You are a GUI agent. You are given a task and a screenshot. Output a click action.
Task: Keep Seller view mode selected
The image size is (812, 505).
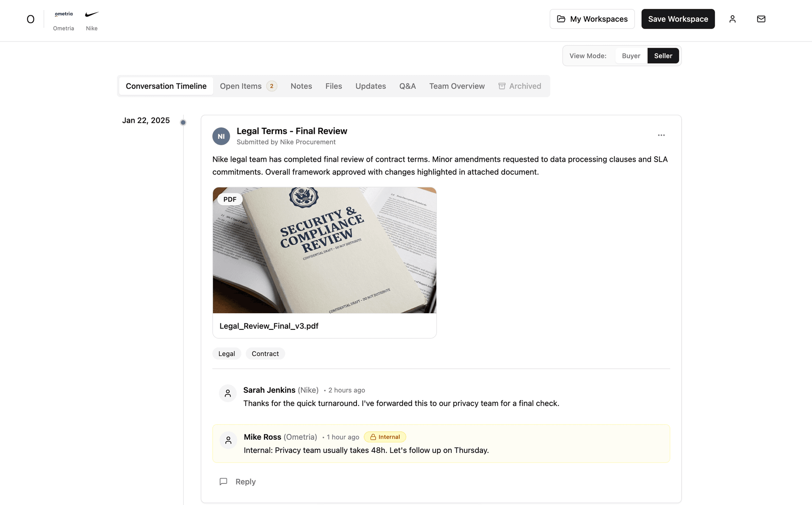tap(663, 55)
